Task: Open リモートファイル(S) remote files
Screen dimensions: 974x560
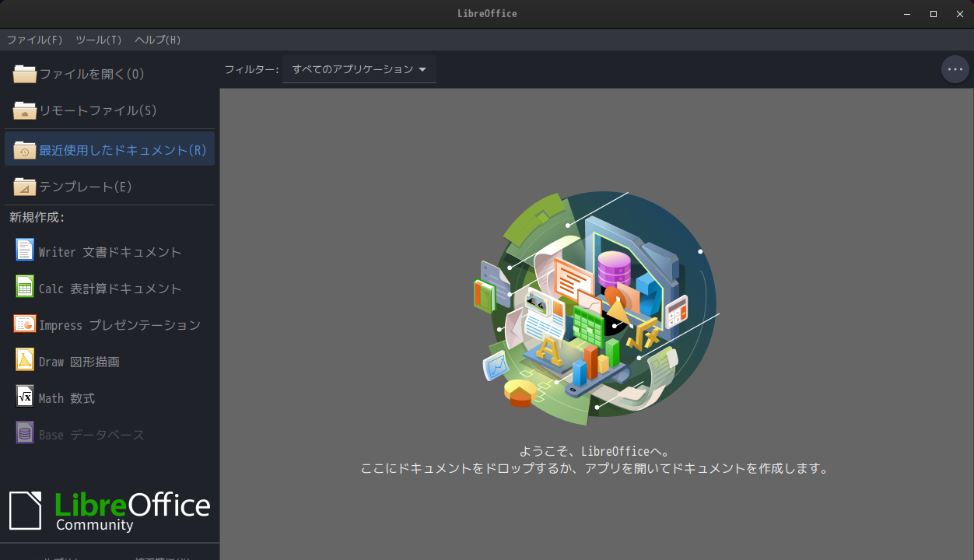Action: [110, 110]
